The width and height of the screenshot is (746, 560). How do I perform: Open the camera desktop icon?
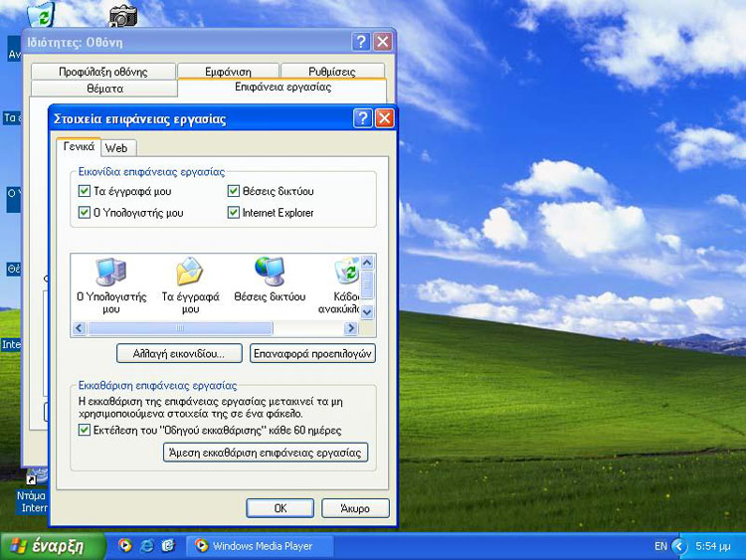[123, 16]
